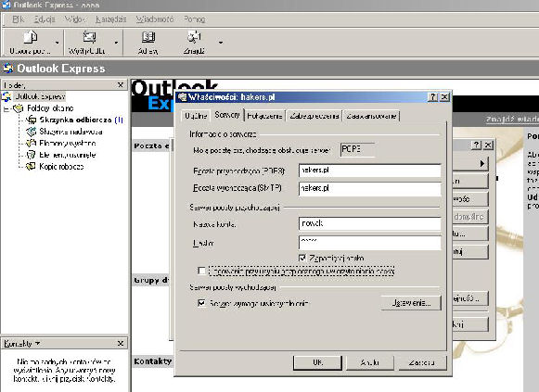Click the help ? button in background dialog

pos(476,145)
